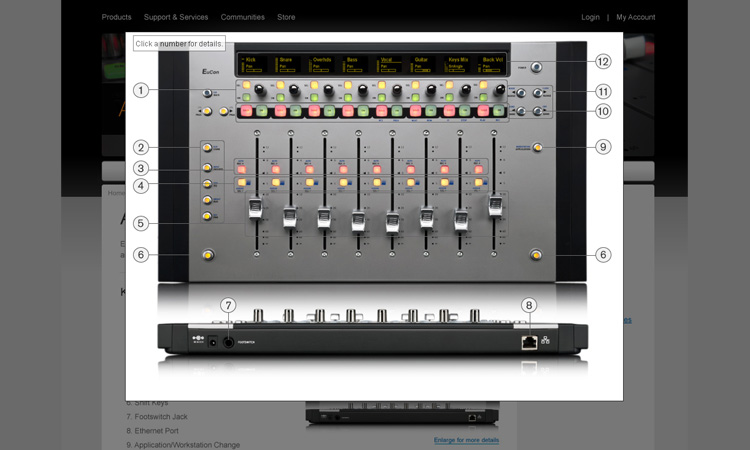Click 'Enlarge for more details' link
Image resolution: width=750 pixels, height=450 pixels.
(x=466, y=440)
